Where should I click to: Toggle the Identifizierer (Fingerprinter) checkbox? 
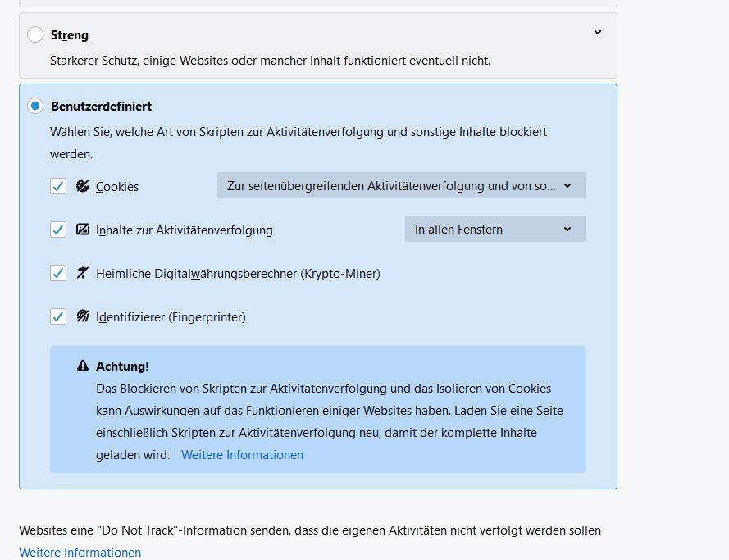pos(58,316)
